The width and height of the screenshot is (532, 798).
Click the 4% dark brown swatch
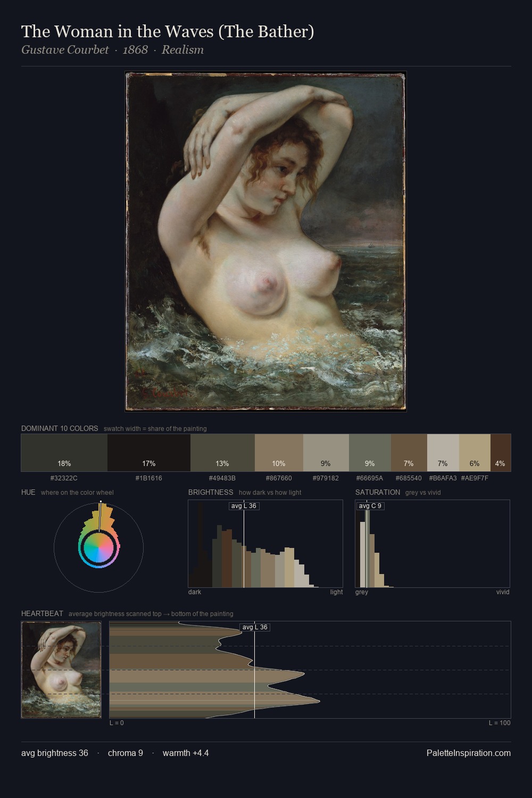click(501, 453)
